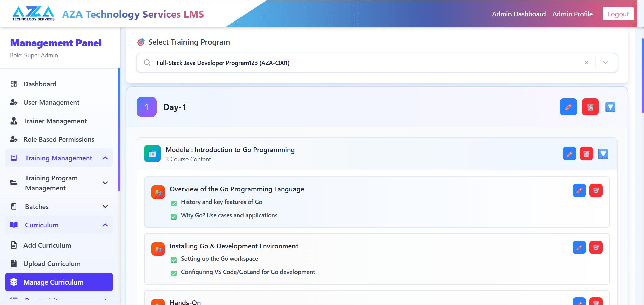The image size is (644, 305).
Task: Click the Manage Curriculum layers icon
Action: click(x=14, y=282)
